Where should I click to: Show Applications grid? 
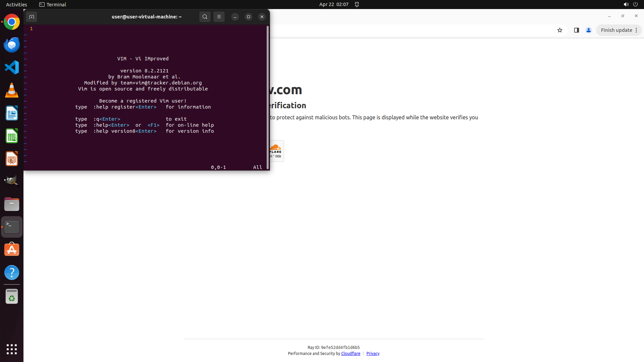(x=12, y=349)
